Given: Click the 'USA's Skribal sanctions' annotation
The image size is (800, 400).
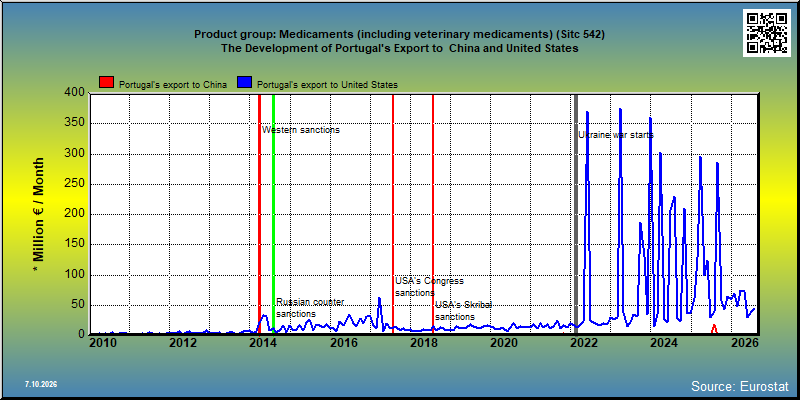Looking at the screenshot, I should [463, 311].
